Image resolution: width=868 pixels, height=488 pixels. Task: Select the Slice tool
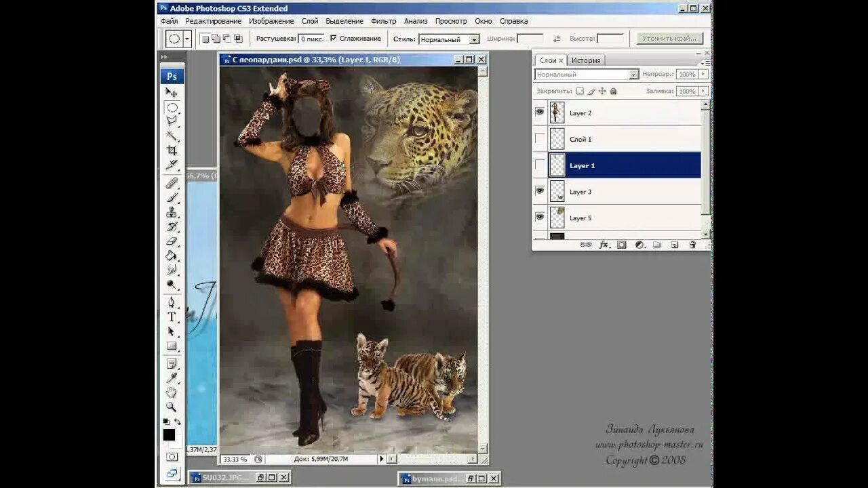coord(172,165)
